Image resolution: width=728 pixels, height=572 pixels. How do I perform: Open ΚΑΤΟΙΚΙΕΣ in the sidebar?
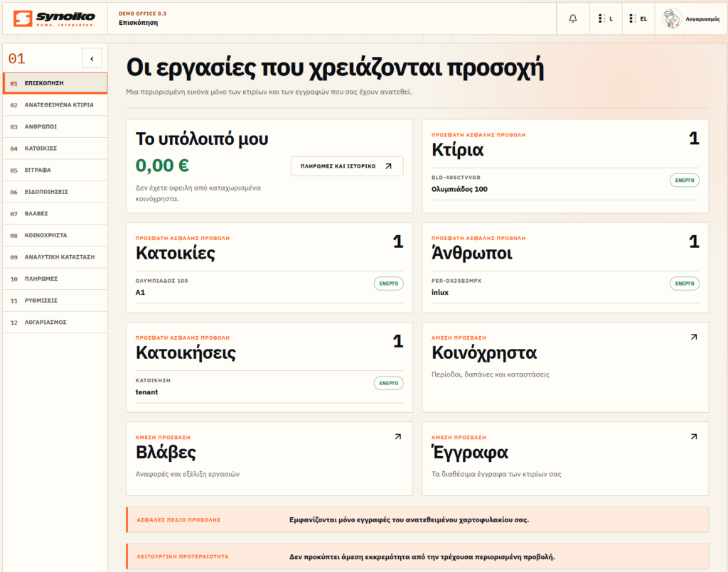point(55,149)
